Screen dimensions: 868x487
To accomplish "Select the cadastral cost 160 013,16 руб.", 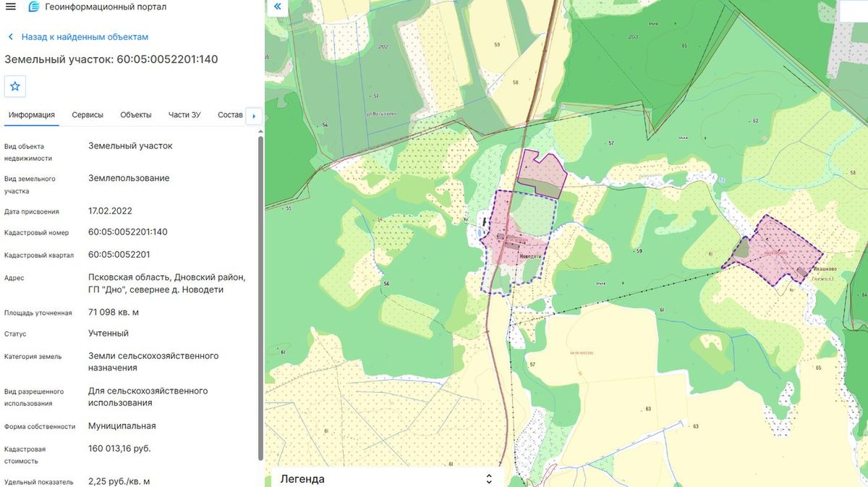I will pyautogui.click(x=119, y=449).
